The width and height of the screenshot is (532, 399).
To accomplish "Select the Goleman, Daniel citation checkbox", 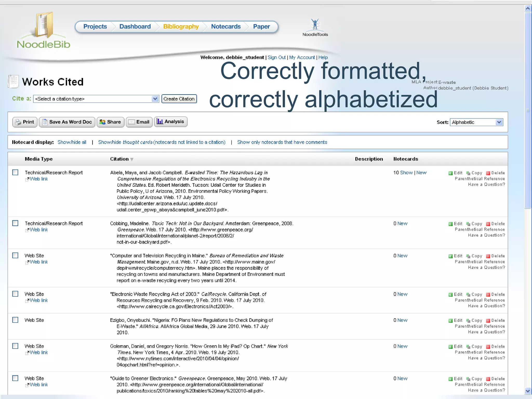I will pos(15,346).
